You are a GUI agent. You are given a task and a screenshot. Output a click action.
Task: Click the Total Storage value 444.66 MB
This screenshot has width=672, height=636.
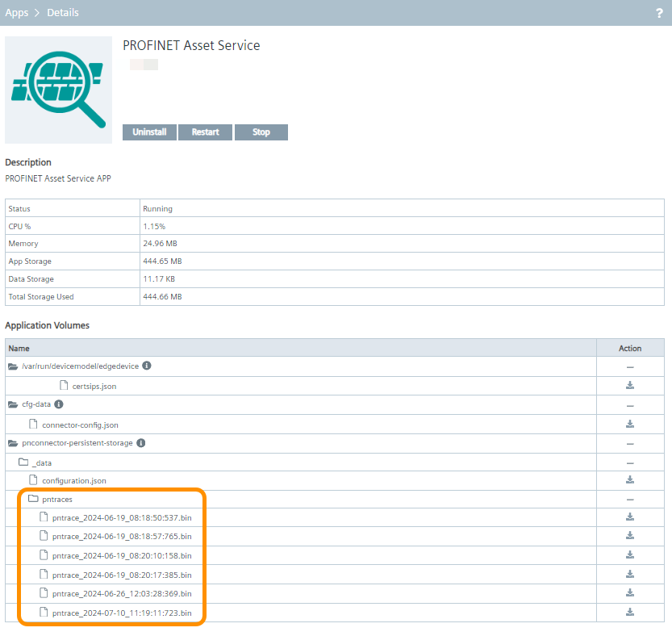coord(162,297)
